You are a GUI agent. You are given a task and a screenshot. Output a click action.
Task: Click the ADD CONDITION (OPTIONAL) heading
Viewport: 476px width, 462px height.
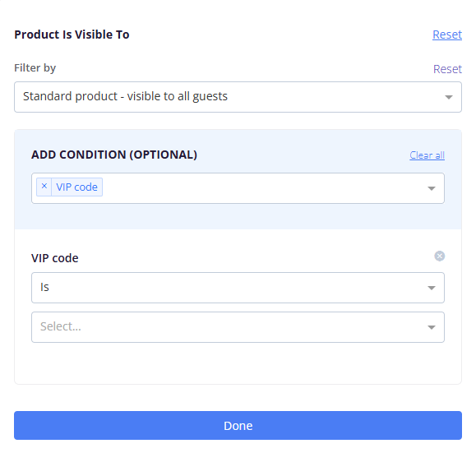[114, 155]
